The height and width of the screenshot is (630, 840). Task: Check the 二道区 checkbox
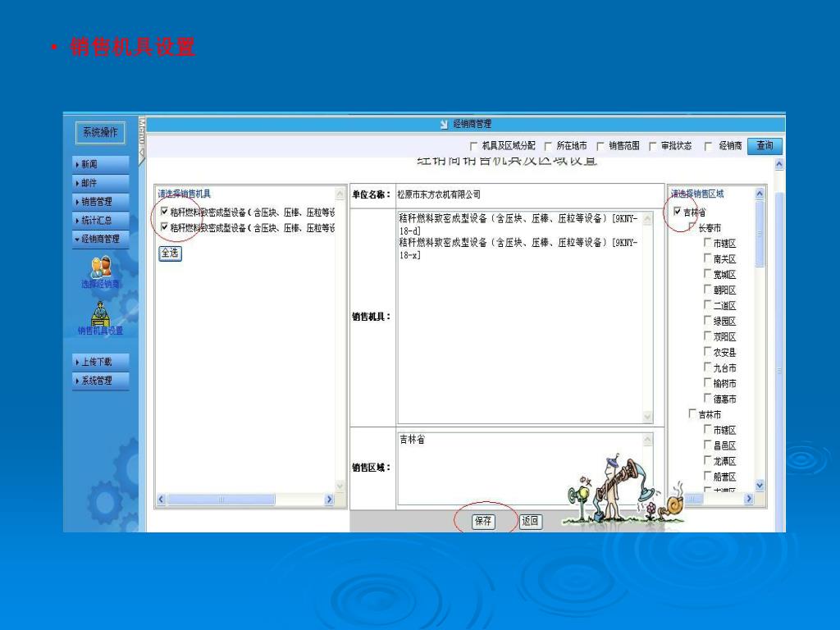pos(708,305)
